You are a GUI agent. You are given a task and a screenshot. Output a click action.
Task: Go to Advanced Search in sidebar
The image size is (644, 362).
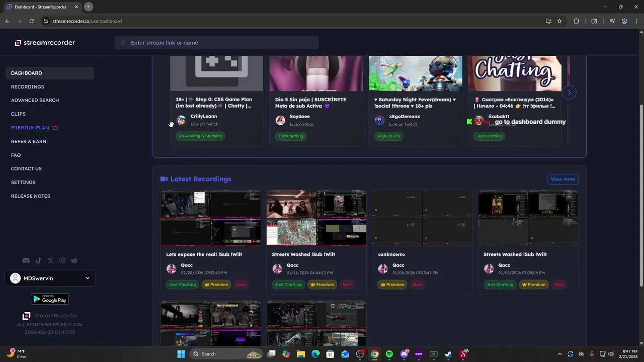tap(35, 100)
